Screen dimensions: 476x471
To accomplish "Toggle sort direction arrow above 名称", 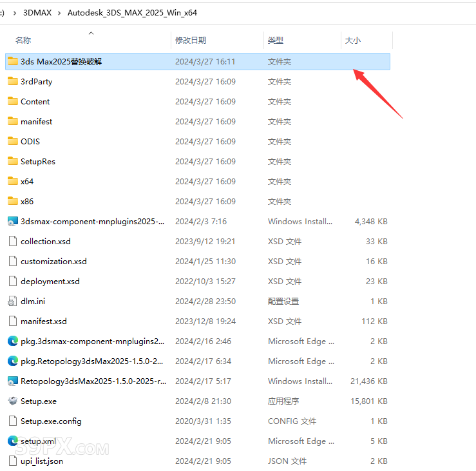I will 91,33.
